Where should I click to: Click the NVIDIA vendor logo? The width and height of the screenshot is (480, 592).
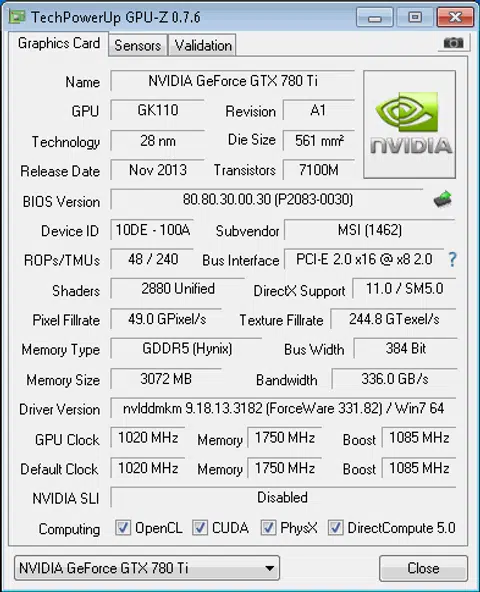click(410, 124)
